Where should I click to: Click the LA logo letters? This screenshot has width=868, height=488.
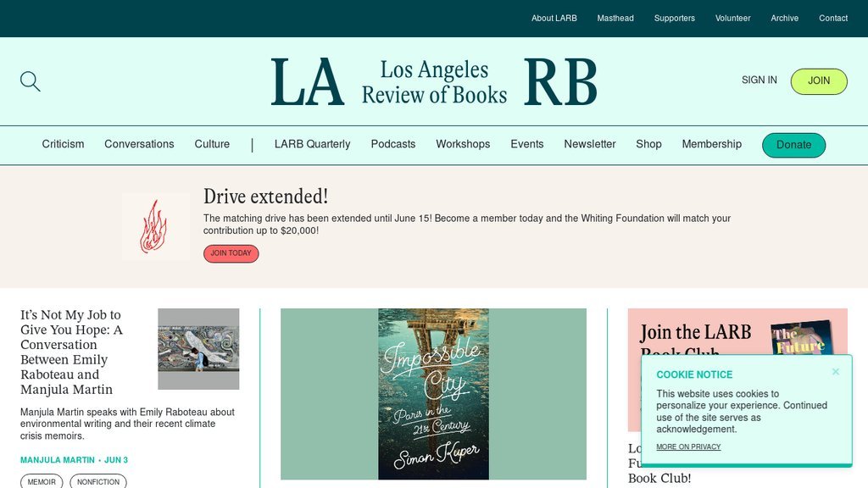tap(307, 82)
